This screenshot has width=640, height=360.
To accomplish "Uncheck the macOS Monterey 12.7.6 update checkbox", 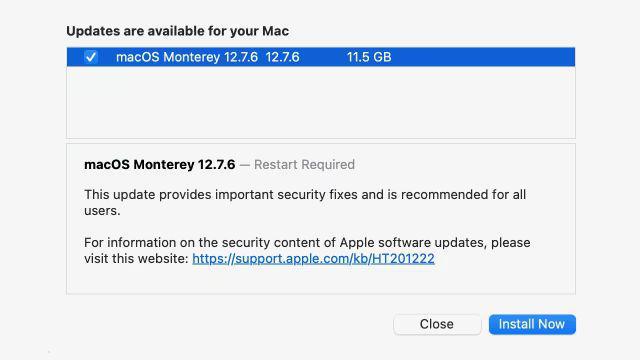I will point(91,57).
